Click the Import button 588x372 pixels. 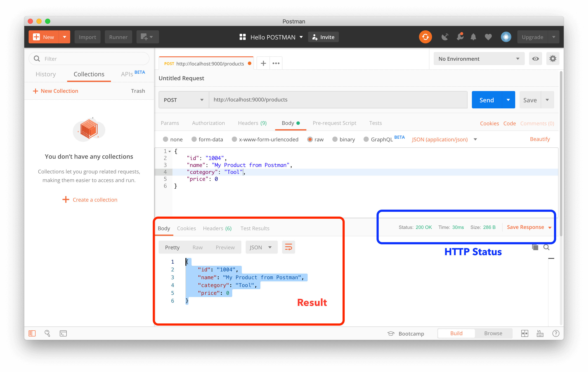(x=87, y=37)
